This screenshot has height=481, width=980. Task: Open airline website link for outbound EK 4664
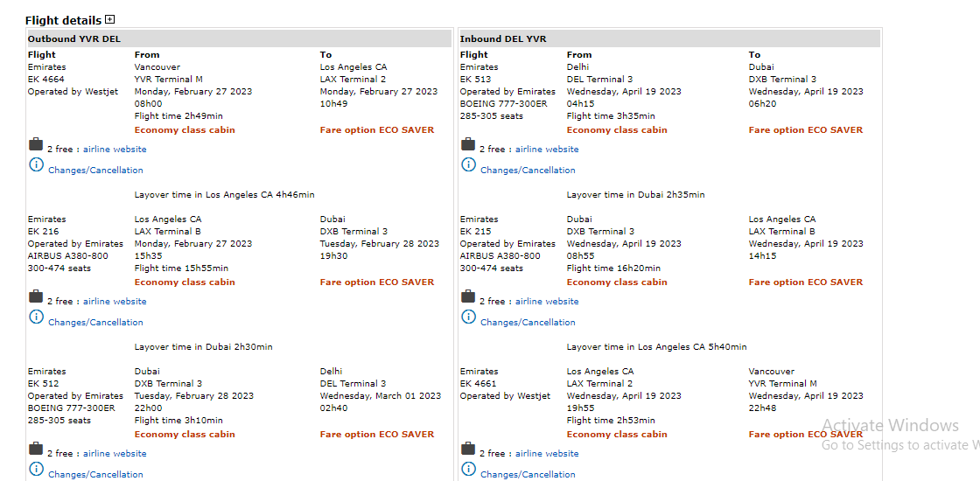115,150
